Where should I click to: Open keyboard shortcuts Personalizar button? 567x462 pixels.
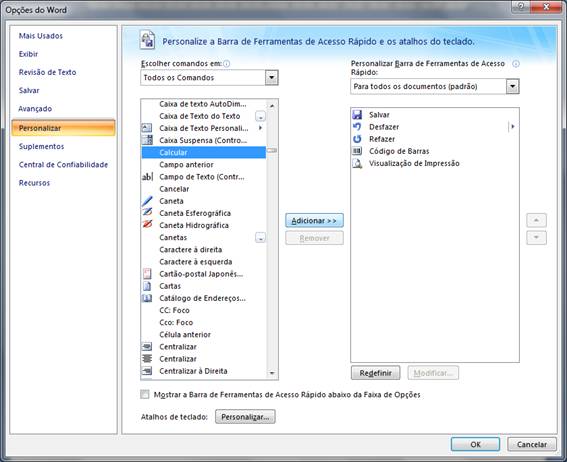click(x=245, y=416)
